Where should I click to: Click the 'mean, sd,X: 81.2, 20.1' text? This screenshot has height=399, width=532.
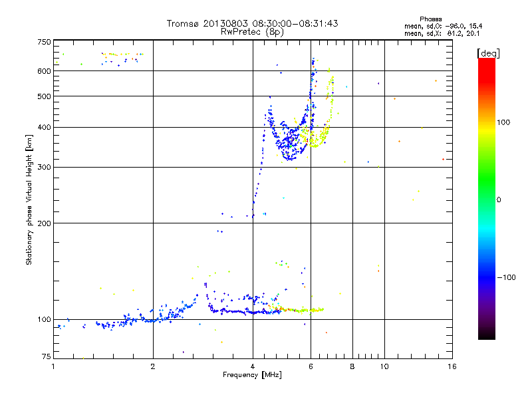442,33
